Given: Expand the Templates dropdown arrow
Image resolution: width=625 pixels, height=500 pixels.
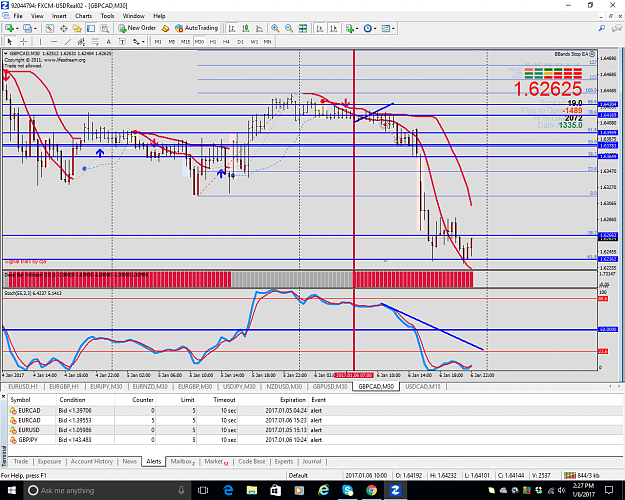Looking at the screenshot, I should point(393,28).
